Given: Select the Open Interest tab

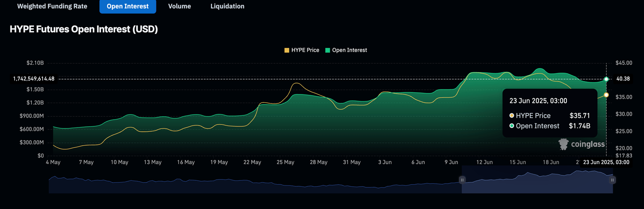Looking at the screenshot, I should click(127, 6).
